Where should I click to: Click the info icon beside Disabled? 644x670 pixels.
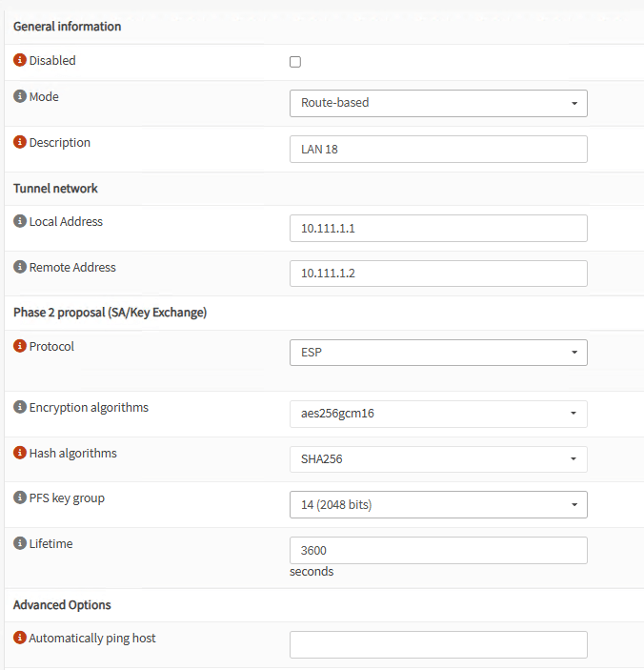tap(20, 60)
